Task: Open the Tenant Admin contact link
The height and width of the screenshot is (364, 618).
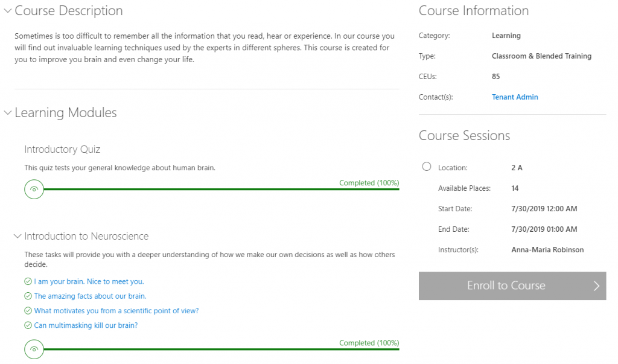Action: click(515, 97)
